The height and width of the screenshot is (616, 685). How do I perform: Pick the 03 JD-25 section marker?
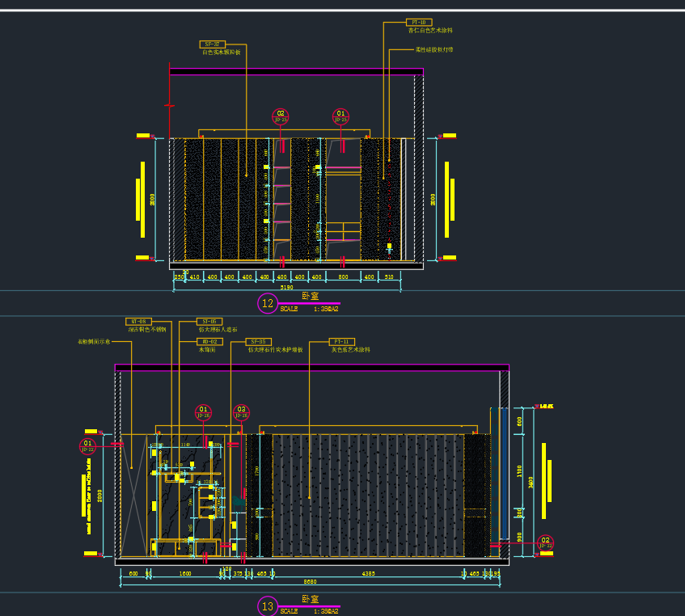[x=241, y=412]
